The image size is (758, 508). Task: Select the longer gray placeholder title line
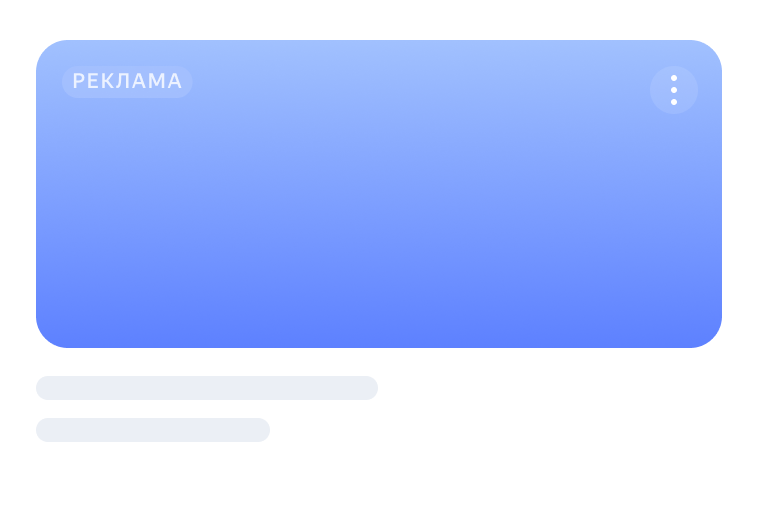[207, 388]
